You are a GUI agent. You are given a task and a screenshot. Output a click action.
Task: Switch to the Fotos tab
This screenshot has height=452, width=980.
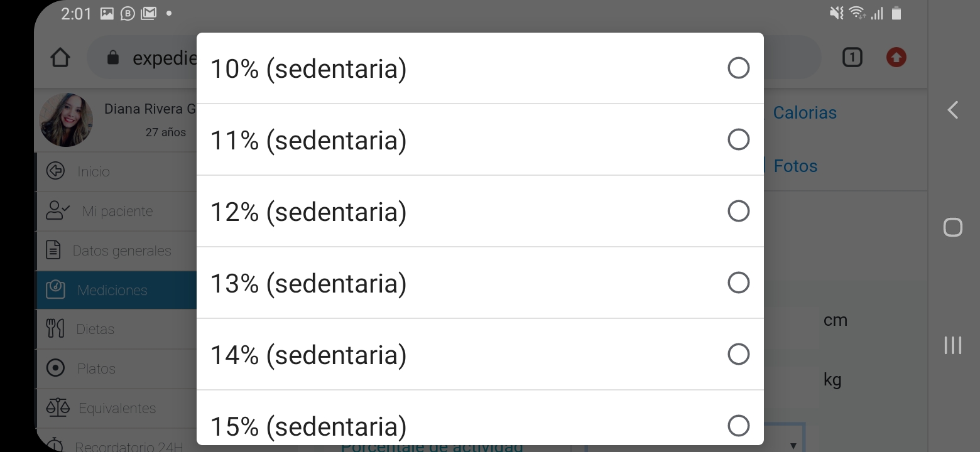click(x=795, y=166)
